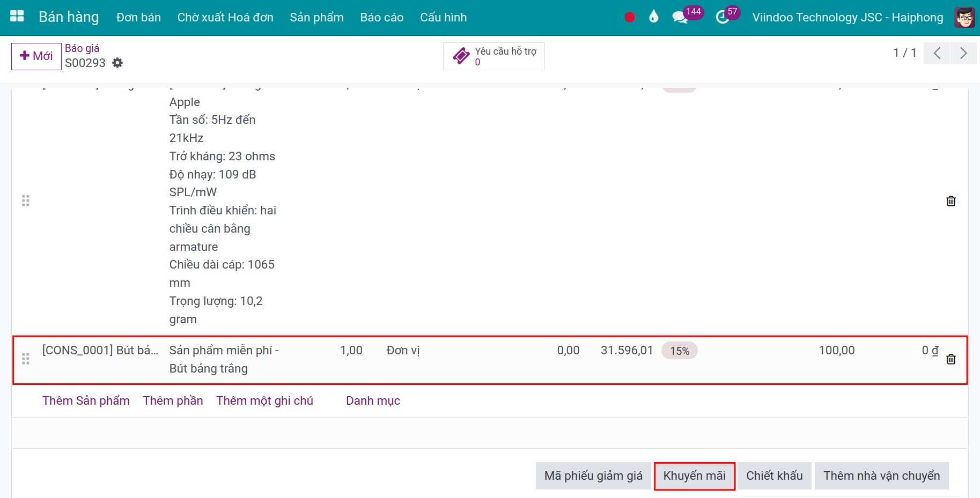Open messages with 144 badge
Screen dimensions: 980x498
point(680,17)
